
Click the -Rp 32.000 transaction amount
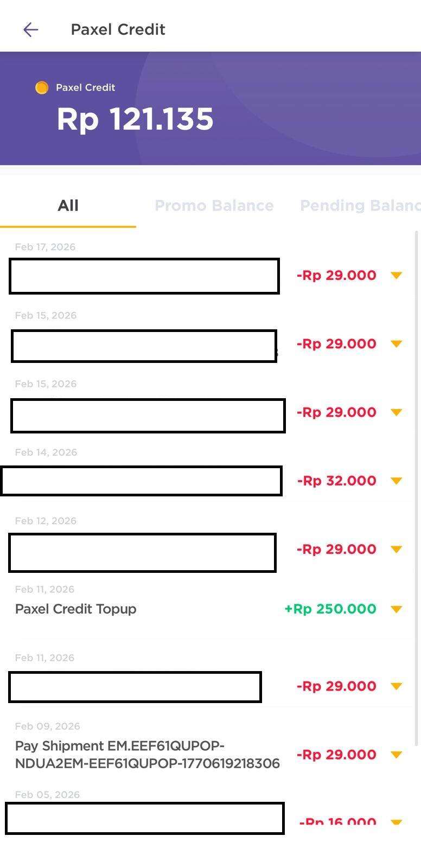[336, 481]
